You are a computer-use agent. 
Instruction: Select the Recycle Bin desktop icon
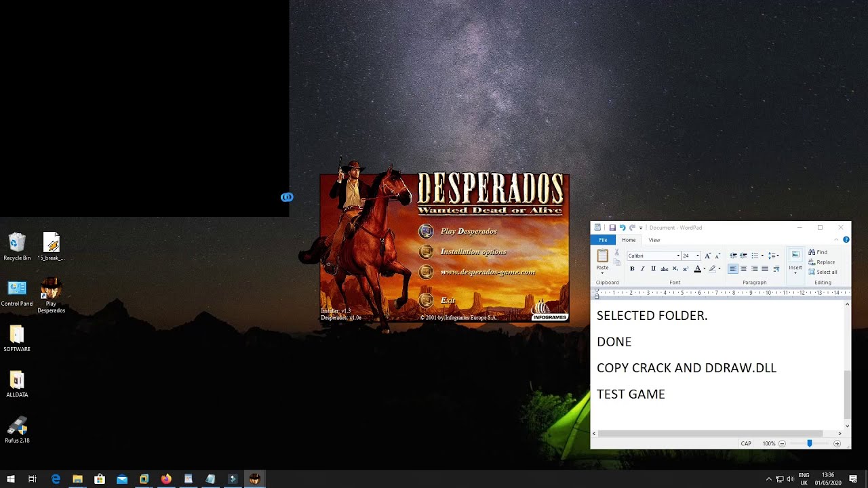point(17,247)
